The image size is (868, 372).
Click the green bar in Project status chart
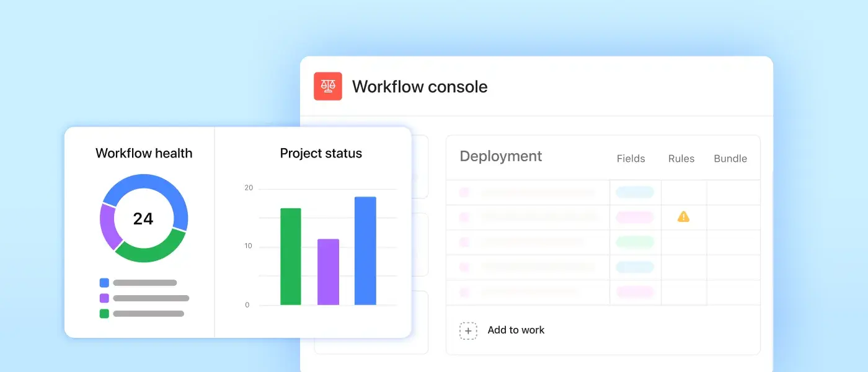[291, 257]
